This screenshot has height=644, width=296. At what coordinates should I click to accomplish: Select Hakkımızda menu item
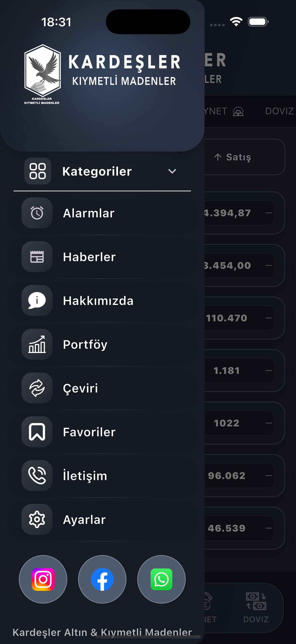(102, 300)
